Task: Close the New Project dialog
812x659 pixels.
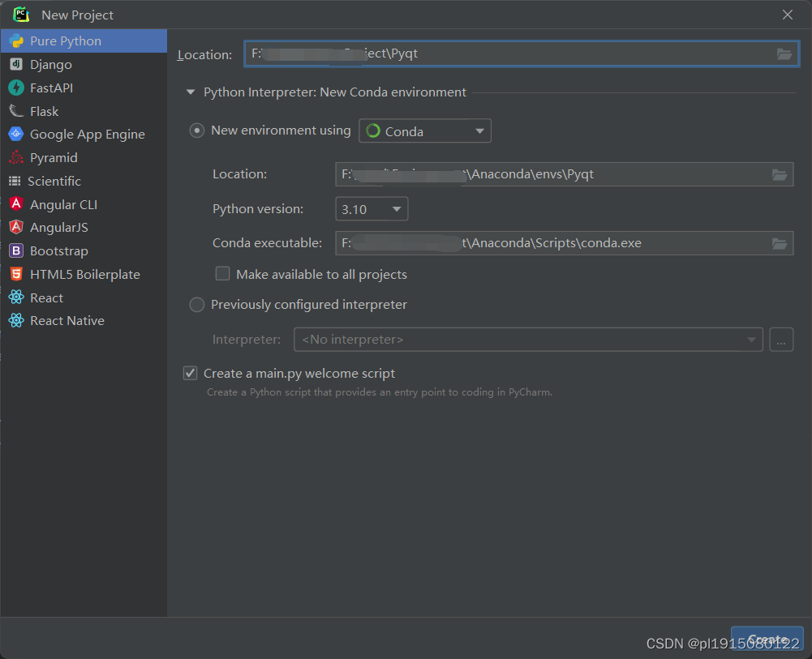Action: pyautogui.click(x=787, y=15)
